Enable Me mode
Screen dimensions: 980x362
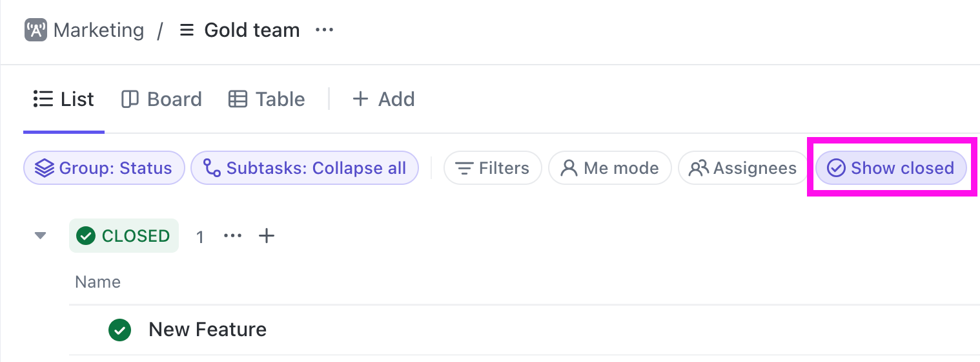[x=609, y=168]
